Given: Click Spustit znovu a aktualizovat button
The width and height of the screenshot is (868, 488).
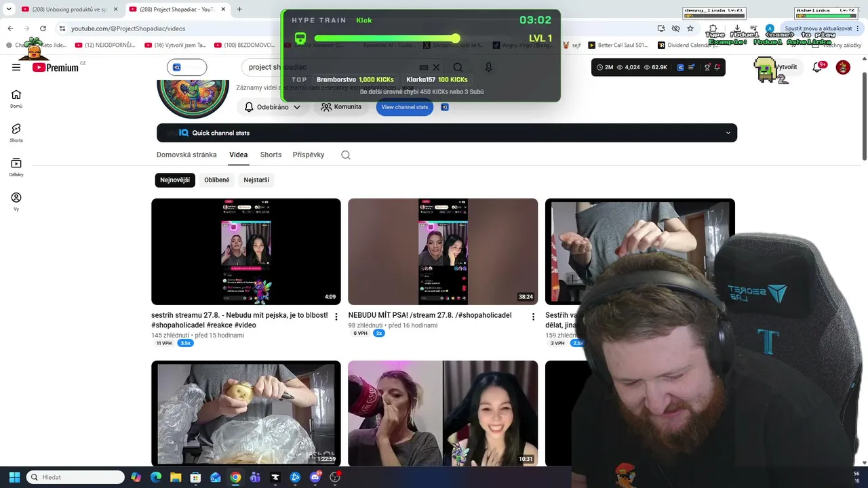Looking at the screenshot, I should pyautogui.click(x=818, y=28).
